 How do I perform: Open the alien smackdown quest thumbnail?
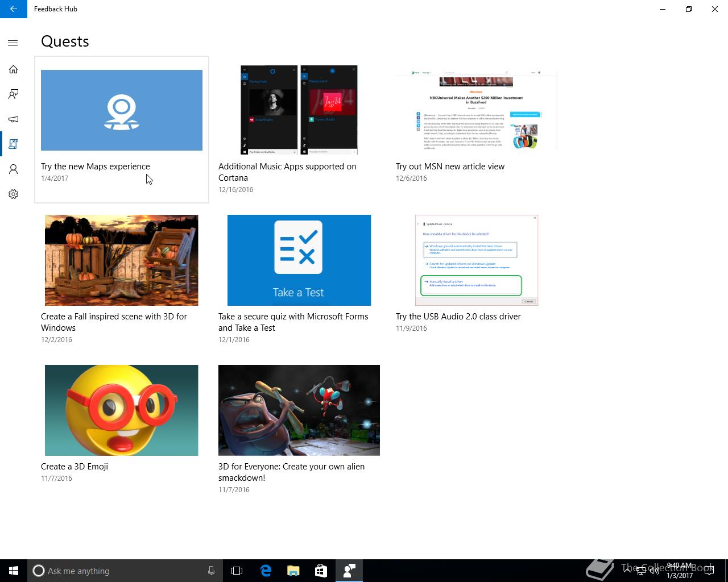pos(299,410)
